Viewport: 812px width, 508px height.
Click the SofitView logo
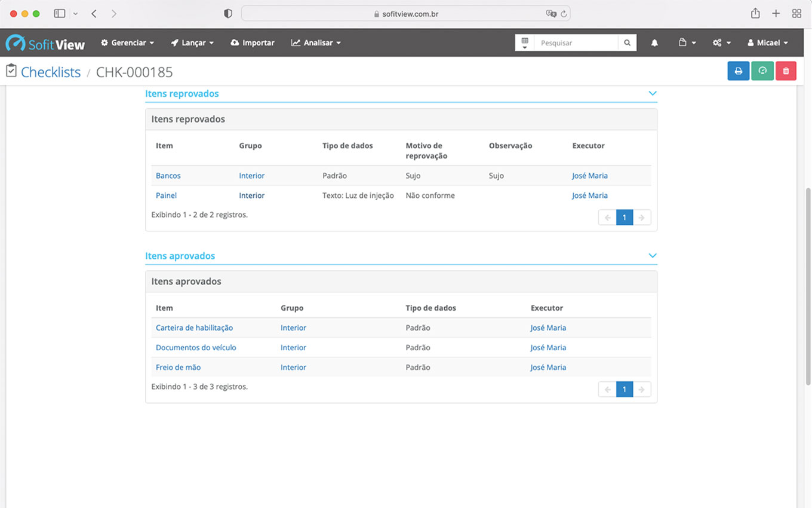[x=45, y=43]
